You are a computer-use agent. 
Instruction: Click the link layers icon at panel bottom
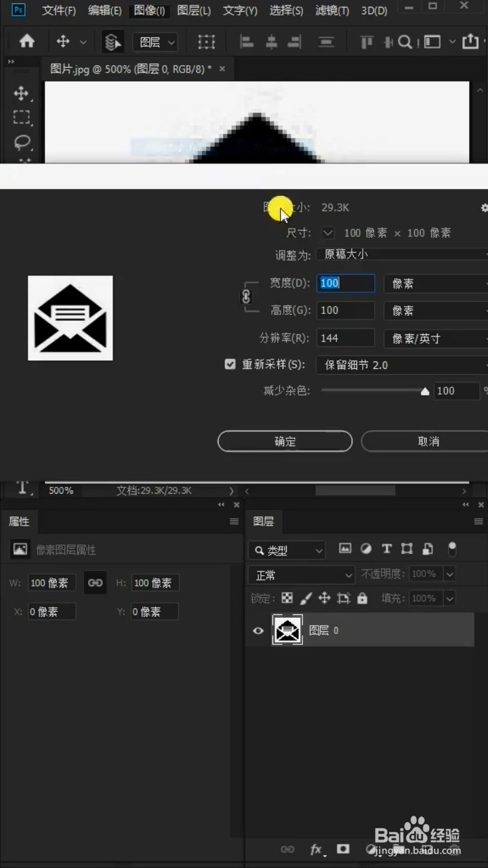pos(287,849)
